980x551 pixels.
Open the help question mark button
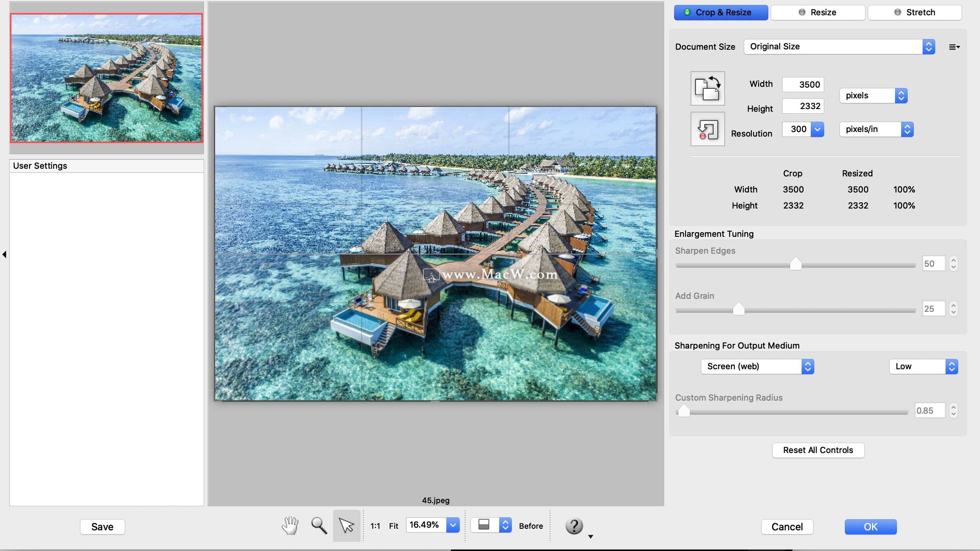[574, 526]
